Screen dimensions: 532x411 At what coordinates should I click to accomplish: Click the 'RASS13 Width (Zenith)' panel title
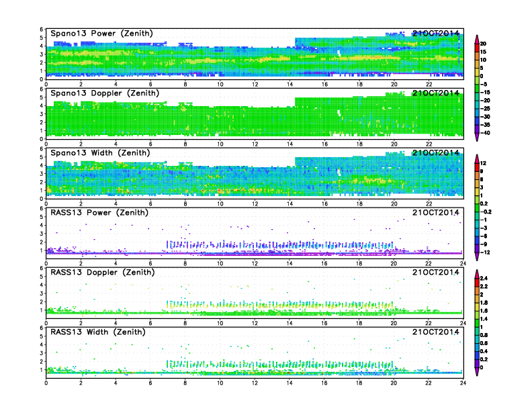(x=97, y=332)
